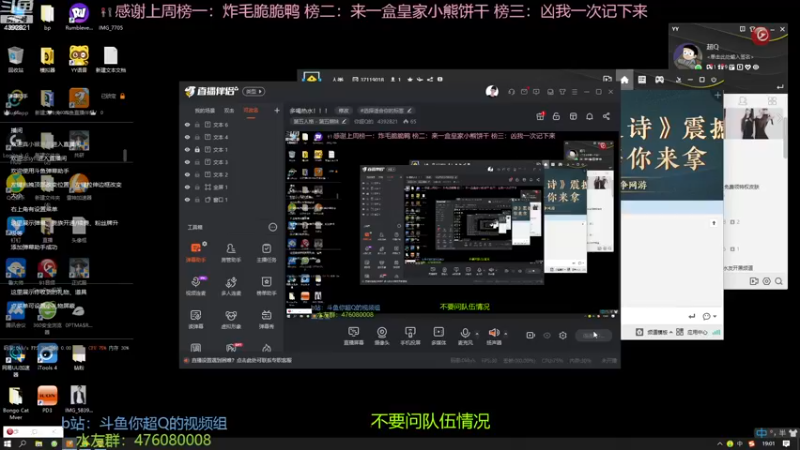Expand the speaker options arrow
The height and width of the screenshot is (450, 800).
pos(506,334)
